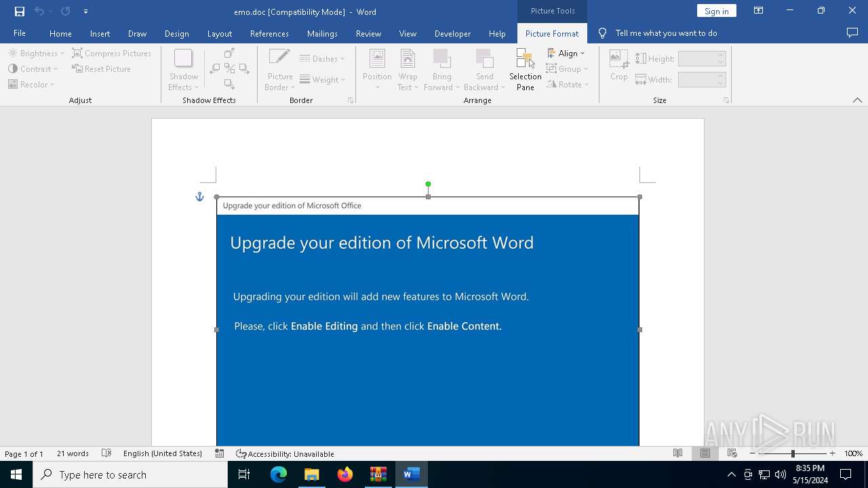
Task: Open the References tab
Action: pyautogui.click(x=269, y=33)
